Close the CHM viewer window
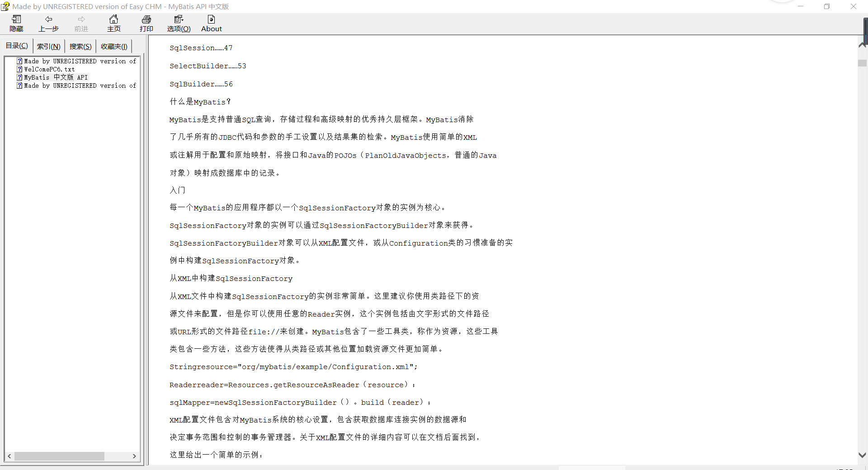 (854, 6)
